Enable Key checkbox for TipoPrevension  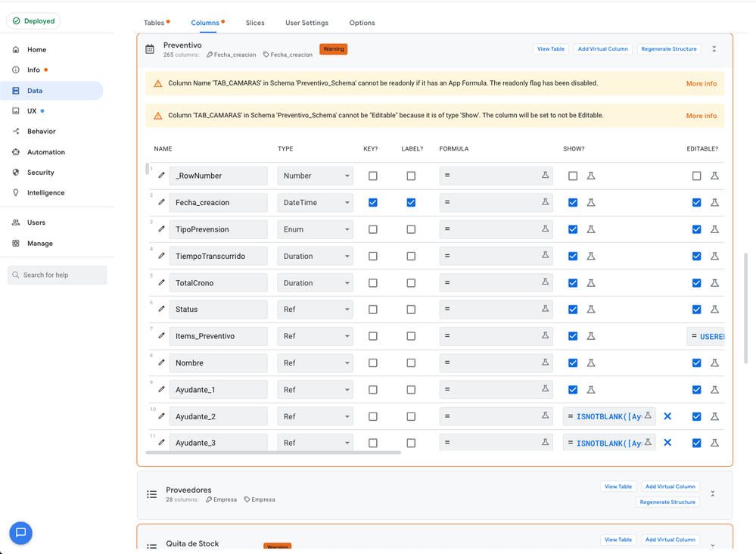(372, 229)
